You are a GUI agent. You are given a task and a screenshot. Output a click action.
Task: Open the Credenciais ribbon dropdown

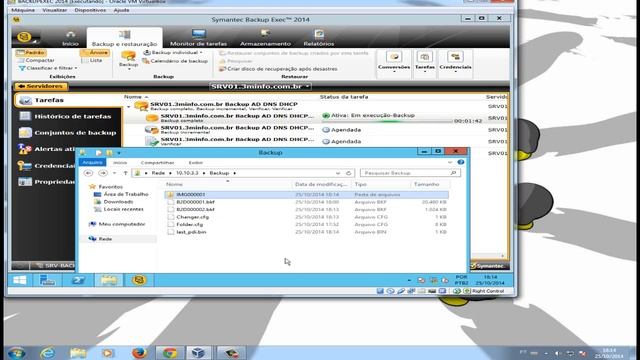(455, 62)
